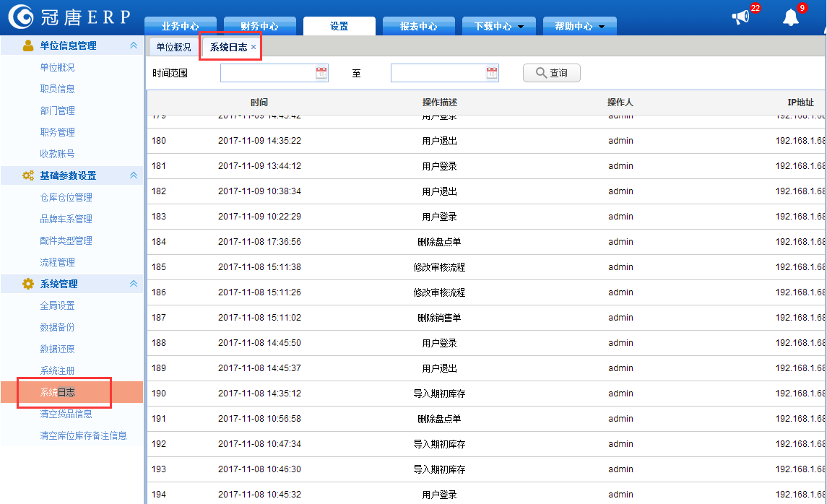Close the 系统日志 tab
The width and height of the screenshot is (827, 504).
pyautogui.click(x=254, y=47)
